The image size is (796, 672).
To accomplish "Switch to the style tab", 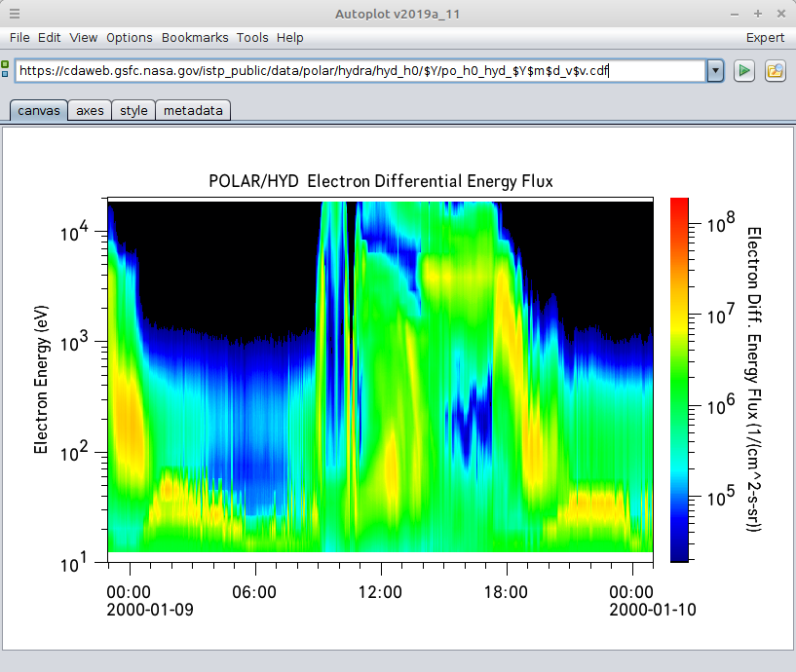I will pyautogui.click(x=133, y=111).
